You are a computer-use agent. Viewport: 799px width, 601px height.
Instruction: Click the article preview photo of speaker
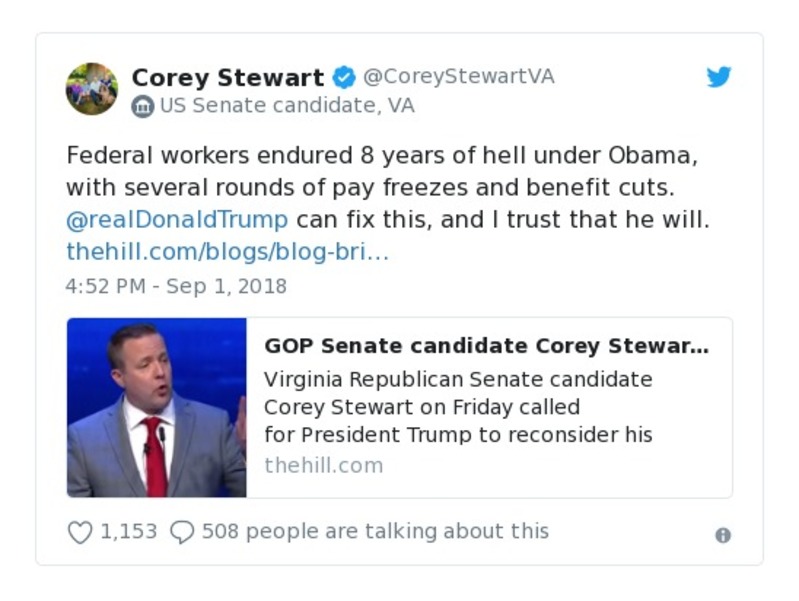[157, 407]
